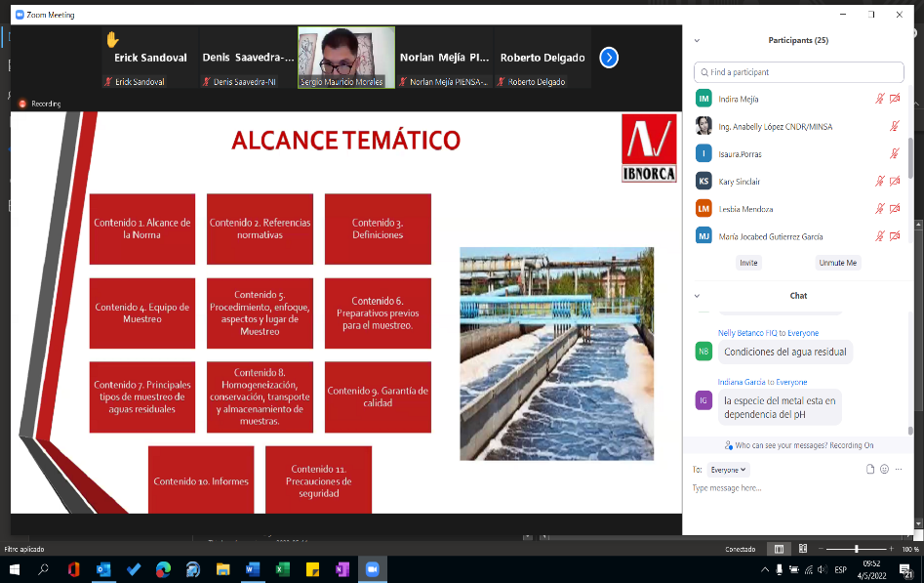Click Erick Sandoval video tile
The image size is (924, 583).
click(x=151, y=58)
